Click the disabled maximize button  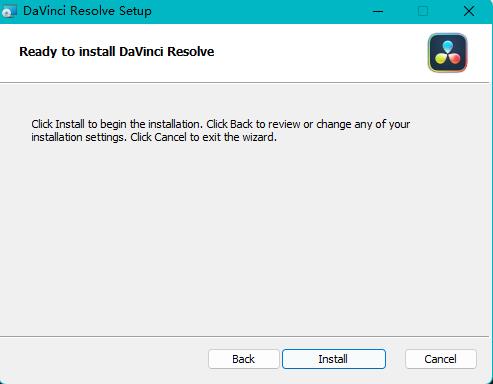click(423, 11)
